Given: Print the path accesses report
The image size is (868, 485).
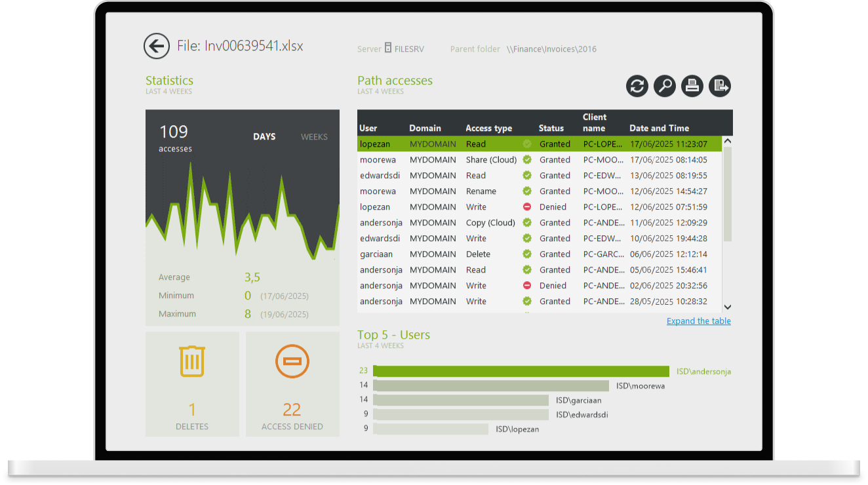Looking at the screenshot, I should pos(692,86).
